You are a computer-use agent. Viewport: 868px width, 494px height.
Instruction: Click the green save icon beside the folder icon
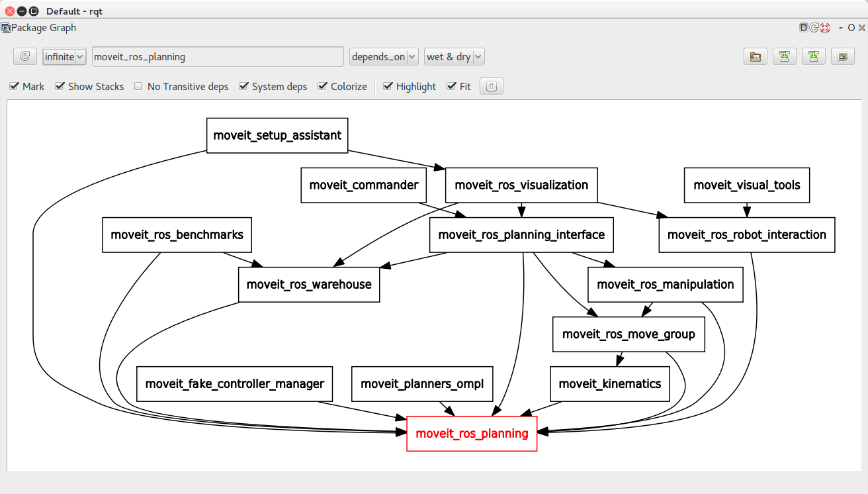coord(784,57)
